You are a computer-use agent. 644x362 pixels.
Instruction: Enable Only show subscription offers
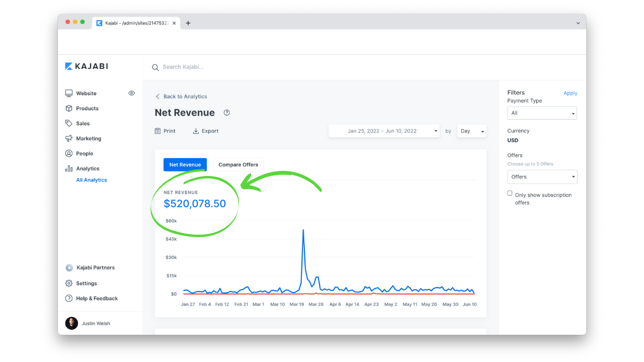tap(510, 193)
